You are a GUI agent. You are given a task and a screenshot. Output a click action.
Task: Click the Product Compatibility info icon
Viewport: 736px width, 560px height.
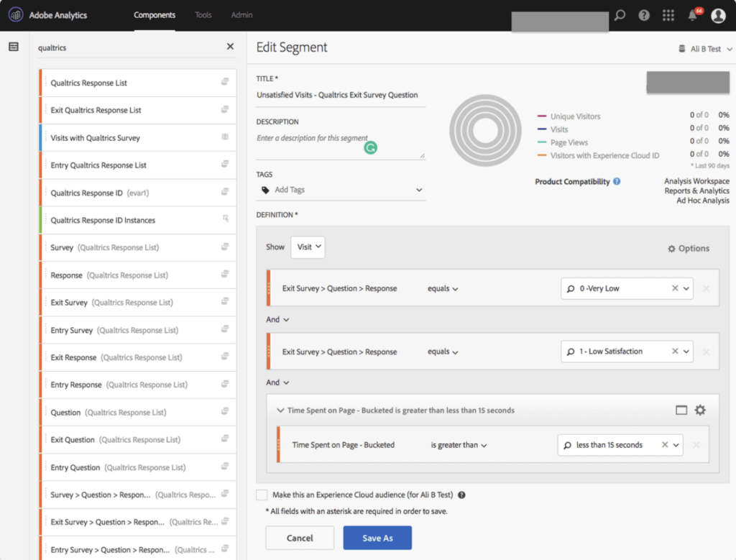point(617,181)
